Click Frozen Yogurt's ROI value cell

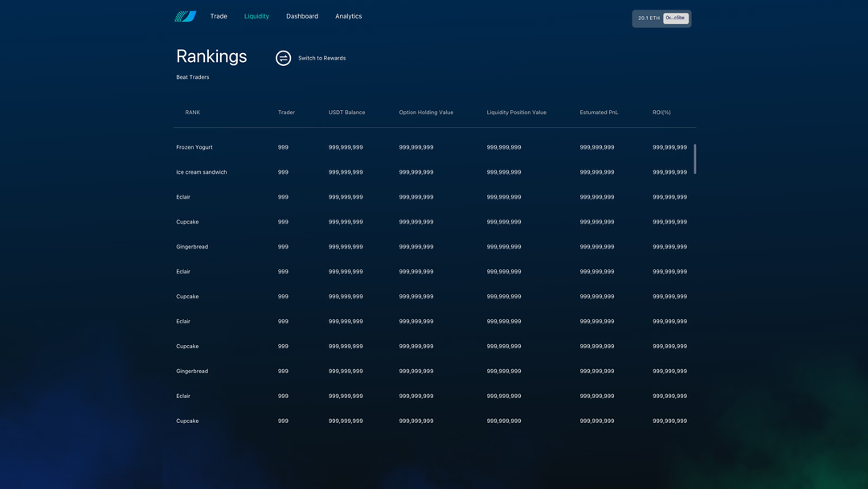click(669, 147)
